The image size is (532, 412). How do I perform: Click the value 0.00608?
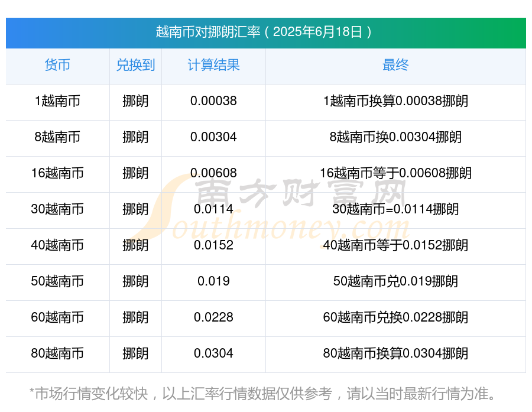click(x=213, y=173)
